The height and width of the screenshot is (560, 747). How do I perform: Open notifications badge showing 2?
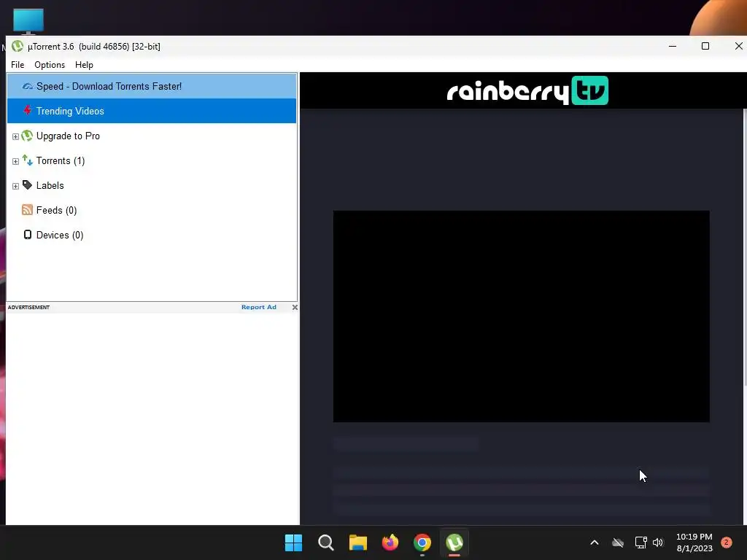click(727, 542)
